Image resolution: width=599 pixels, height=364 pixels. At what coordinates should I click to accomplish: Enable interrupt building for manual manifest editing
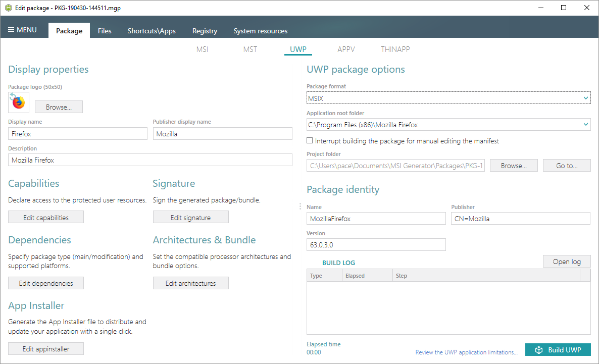coord(310,140)
